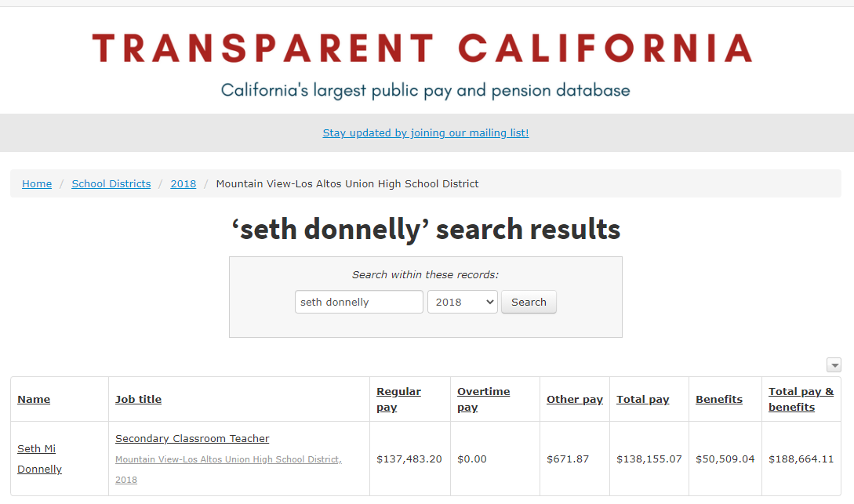Sort by Total pay & benefits header

pos(800,399)
